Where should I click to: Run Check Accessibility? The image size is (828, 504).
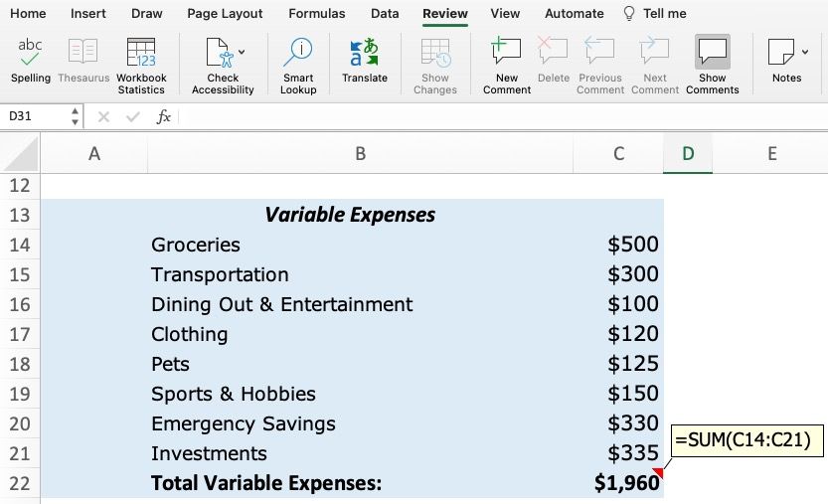223,66
